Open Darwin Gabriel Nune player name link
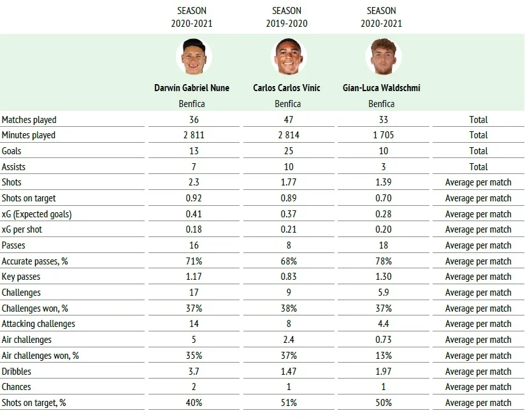 pos(192,88)
